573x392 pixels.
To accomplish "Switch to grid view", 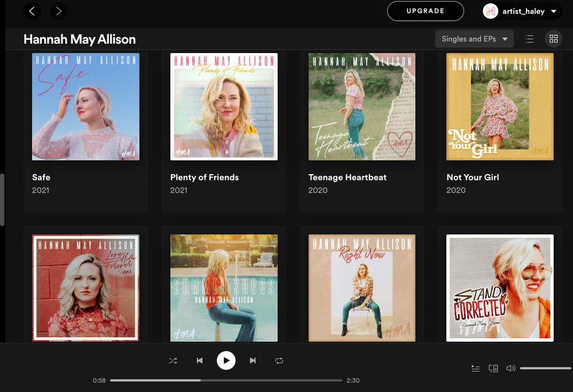I will [553, 39].
